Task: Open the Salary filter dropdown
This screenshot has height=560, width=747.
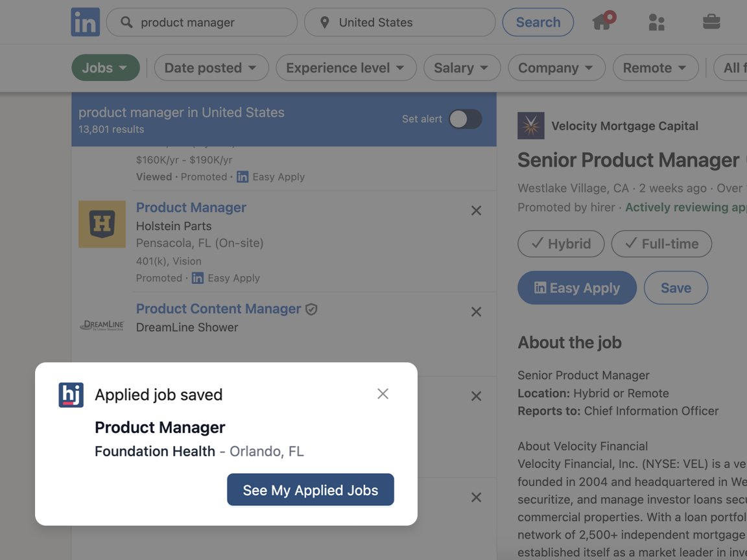Action: click(x=462, y=67)
